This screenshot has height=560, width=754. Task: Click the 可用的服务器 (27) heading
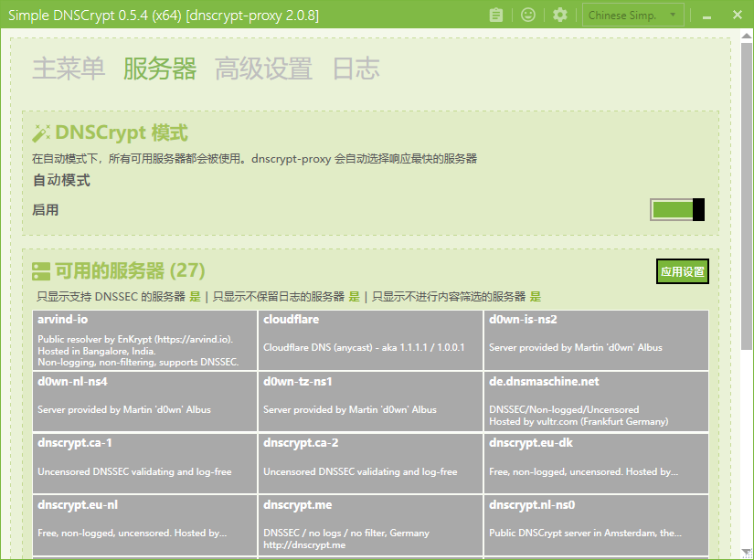click(130, 271)
